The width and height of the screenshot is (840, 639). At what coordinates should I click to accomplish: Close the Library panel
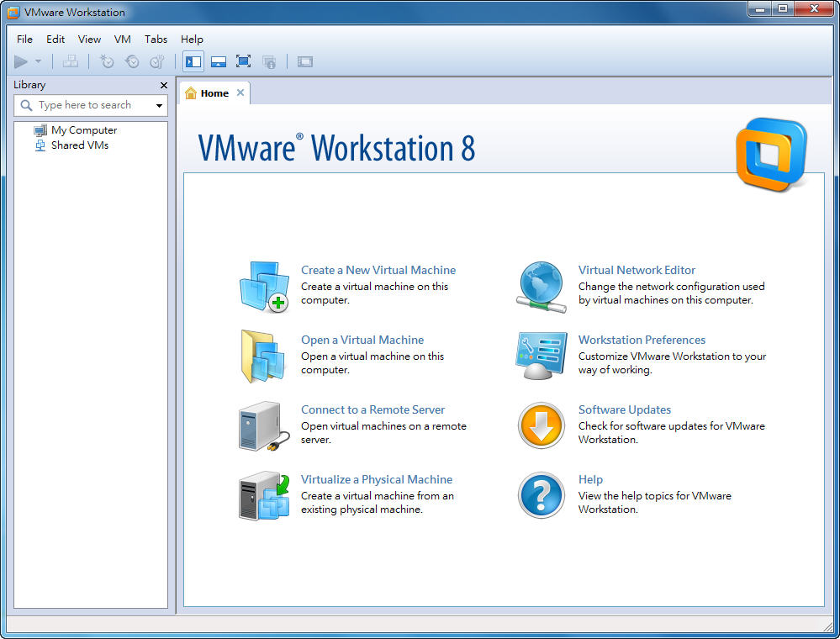164,85
